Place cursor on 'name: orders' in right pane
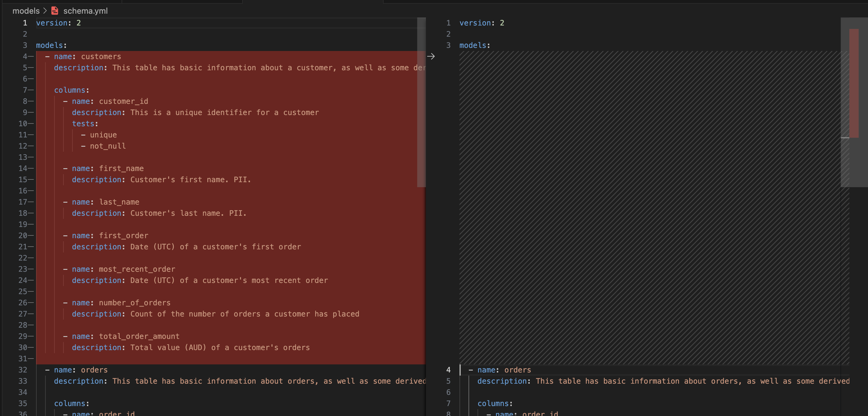The height and width of the screenshot is (416, 868). 504,370
